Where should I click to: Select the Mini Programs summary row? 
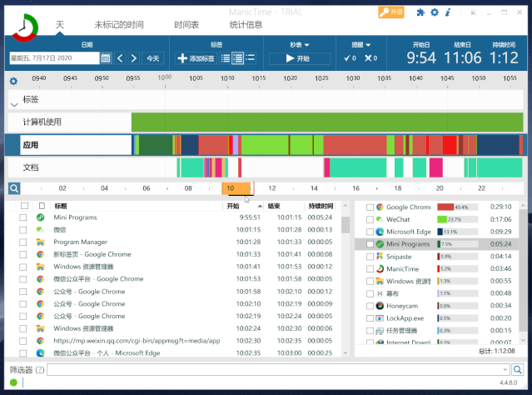pos(437,244)
